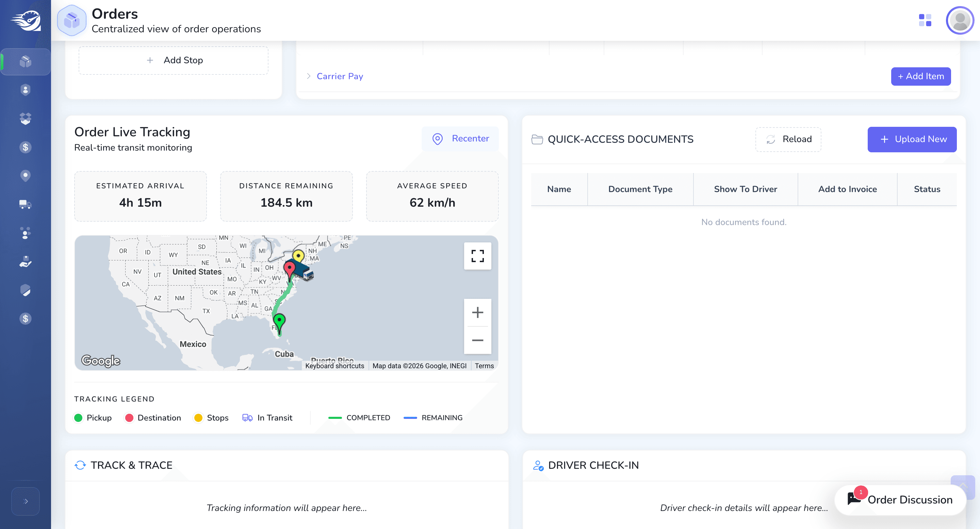Open Keyboard shortcuts on the map

(x=334, y=365)
